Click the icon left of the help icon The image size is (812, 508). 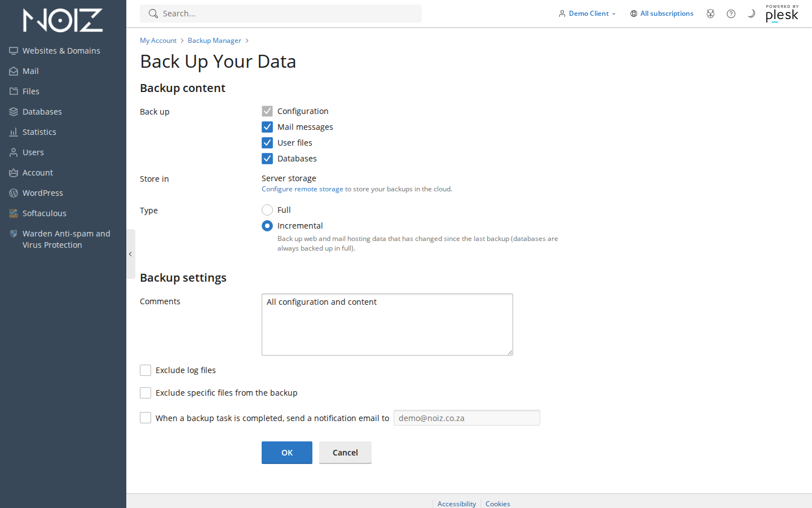[x=710, y=14]
